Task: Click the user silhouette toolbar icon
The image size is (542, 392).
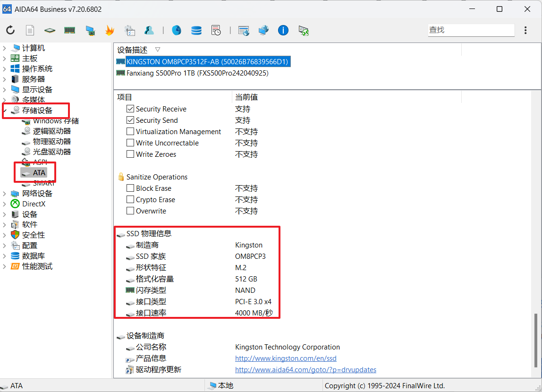Action: pyautogui.click(x=149, y=30)
